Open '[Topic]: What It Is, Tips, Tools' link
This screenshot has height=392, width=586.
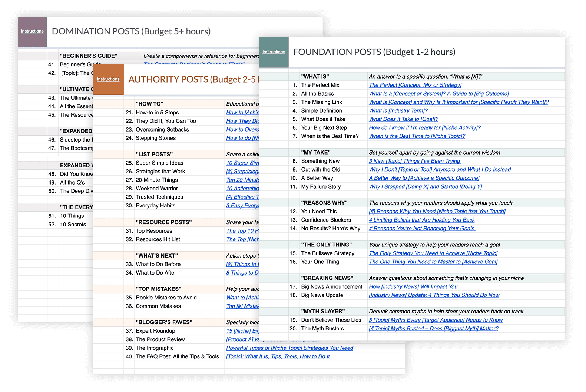coord(278,356)
